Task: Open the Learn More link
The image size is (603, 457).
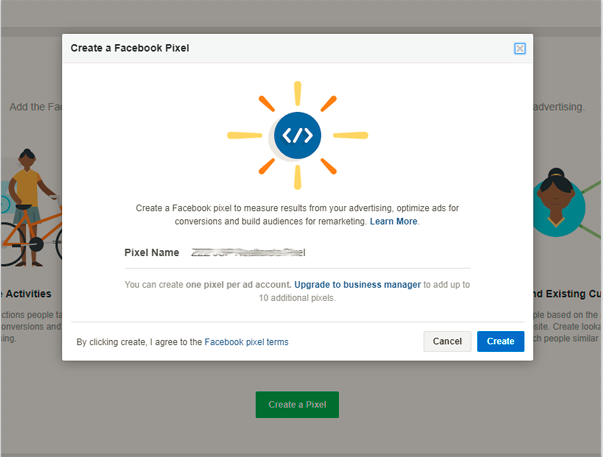Action: coord(393,221)
